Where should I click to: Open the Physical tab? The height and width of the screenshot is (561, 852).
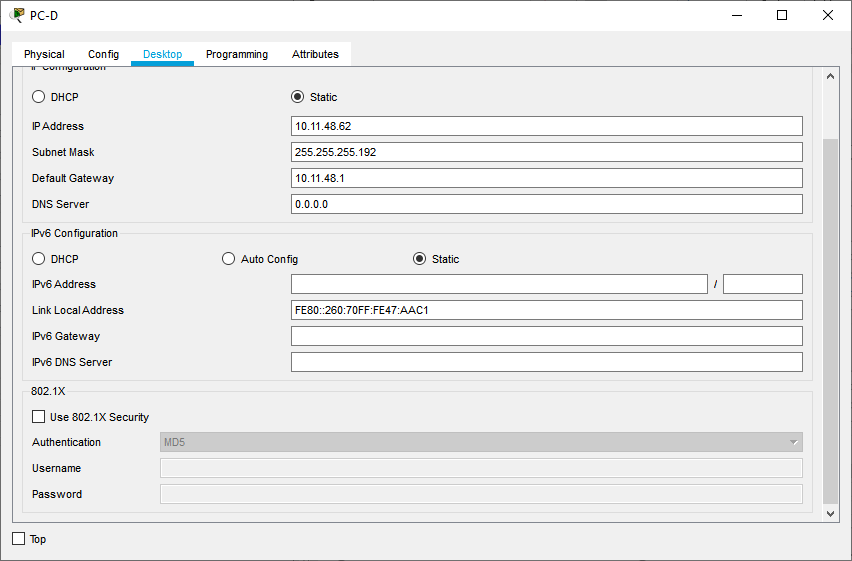pos(44,54)
